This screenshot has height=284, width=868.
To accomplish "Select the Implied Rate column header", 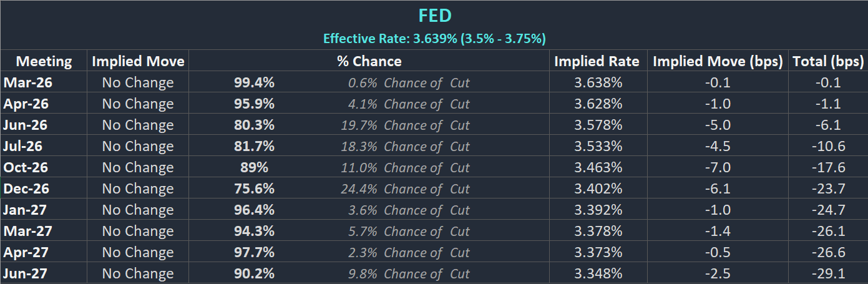I will pos(597,61).
